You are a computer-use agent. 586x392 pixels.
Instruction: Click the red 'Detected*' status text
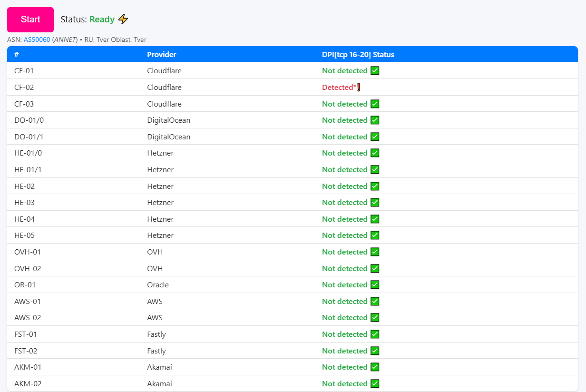point(339,88)
